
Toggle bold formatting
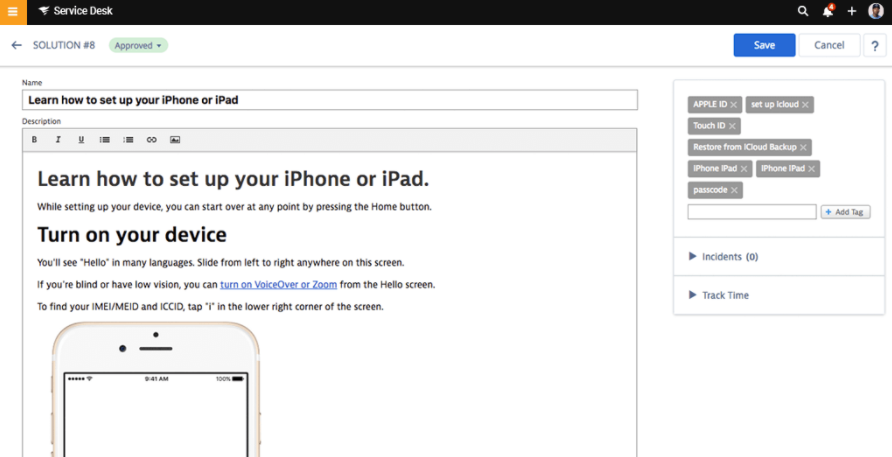pyautogui.click(x=34, y=139)
